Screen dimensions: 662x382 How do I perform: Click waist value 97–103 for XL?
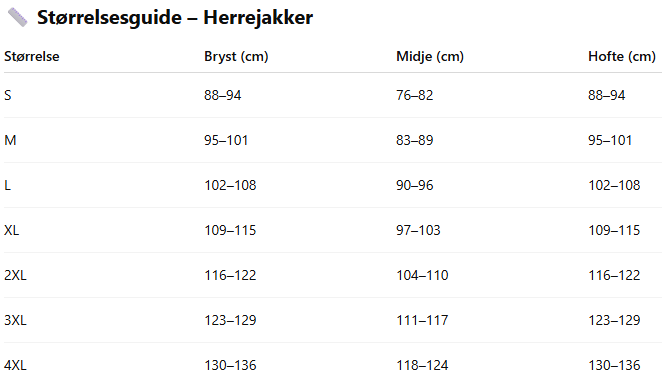(418, 230)
